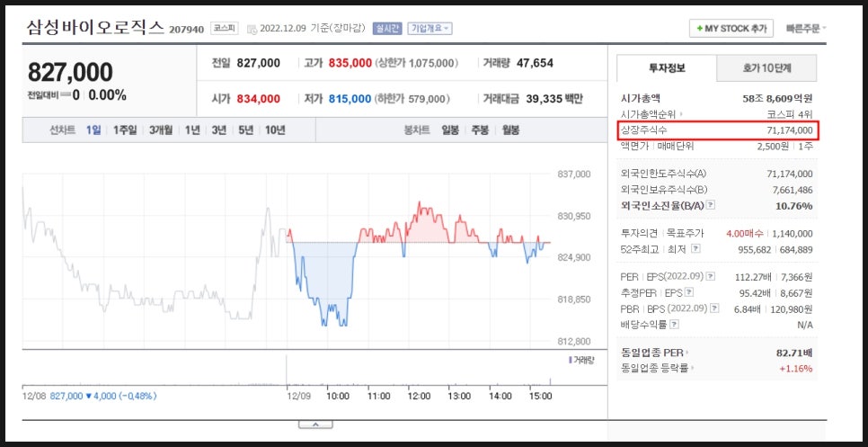
Task: Switch to 일봉 candle chart
Action: click(449, 130)
